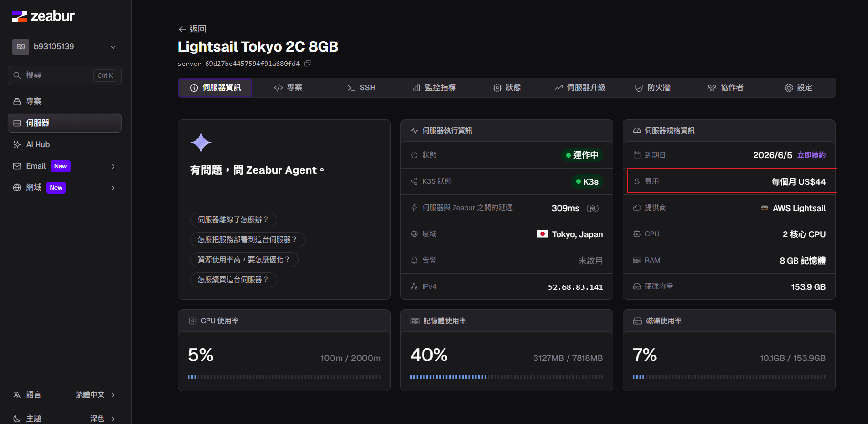
Task: Click the 硬碟容量 disk icon
Action: (637, 286)
